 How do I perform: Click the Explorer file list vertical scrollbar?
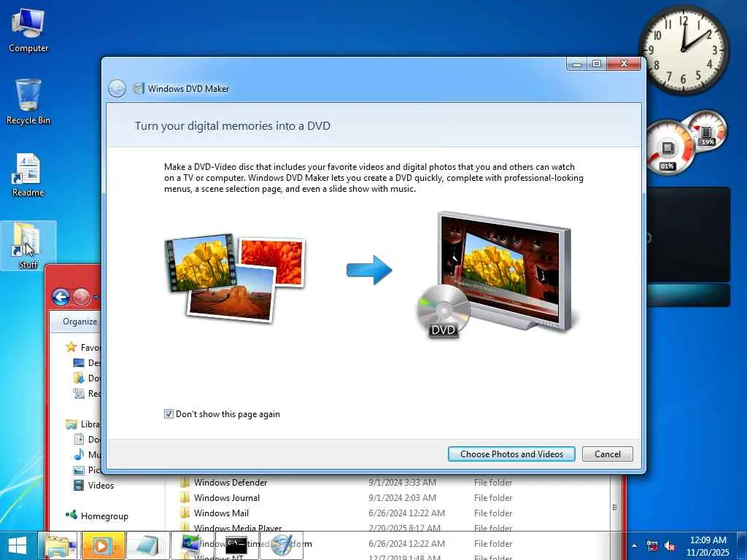[x=615, y=507]
